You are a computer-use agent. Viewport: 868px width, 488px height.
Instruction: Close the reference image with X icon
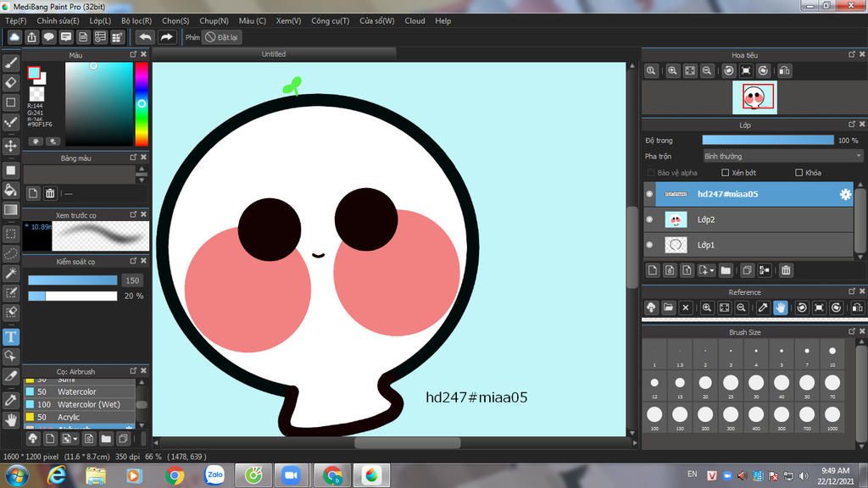click(685, 308)
